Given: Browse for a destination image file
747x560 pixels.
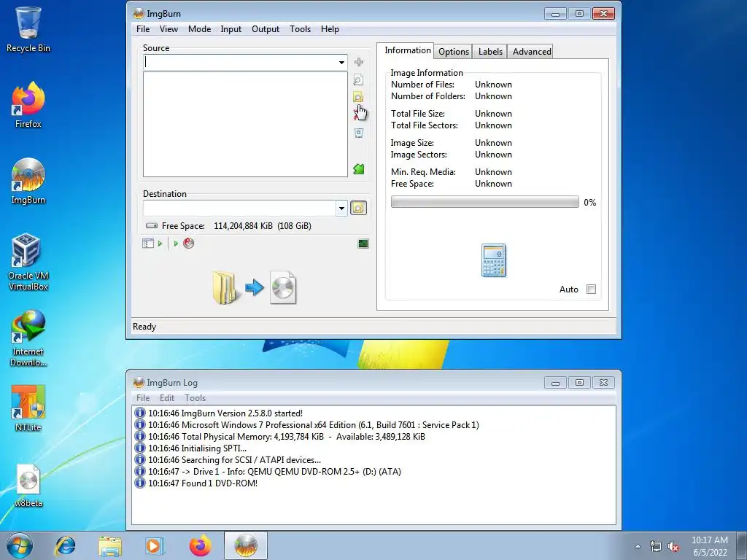Looking at the screenshot, I should (x=358, y=208).
